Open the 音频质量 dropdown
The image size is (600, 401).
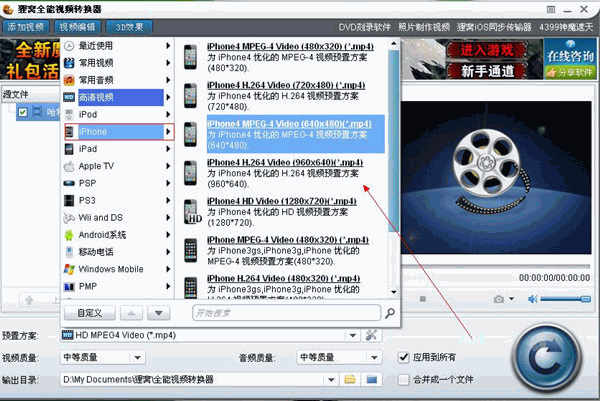point(374,358)
